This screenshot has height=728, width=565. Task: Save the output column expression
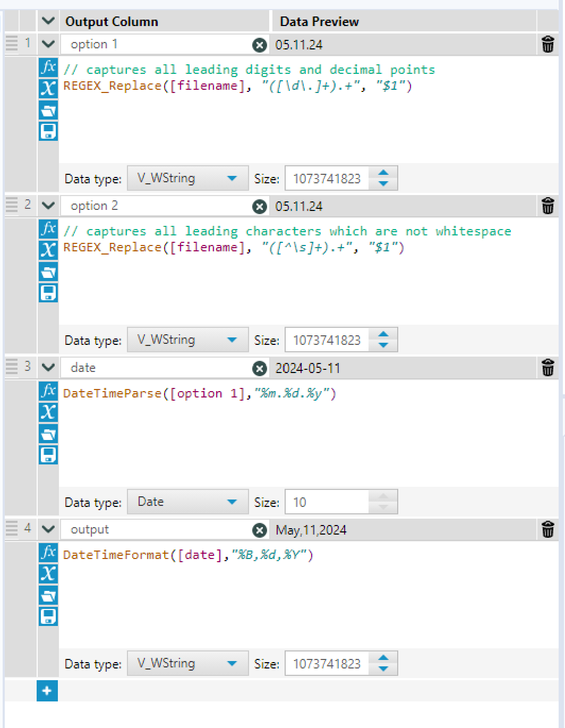48,616
